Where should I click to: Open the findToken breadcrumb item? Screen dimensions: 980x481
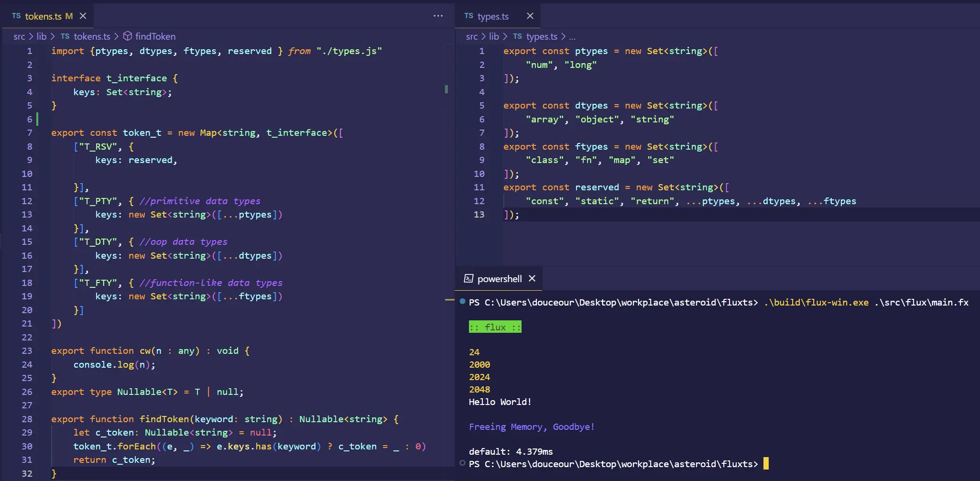tap(155, 36)
